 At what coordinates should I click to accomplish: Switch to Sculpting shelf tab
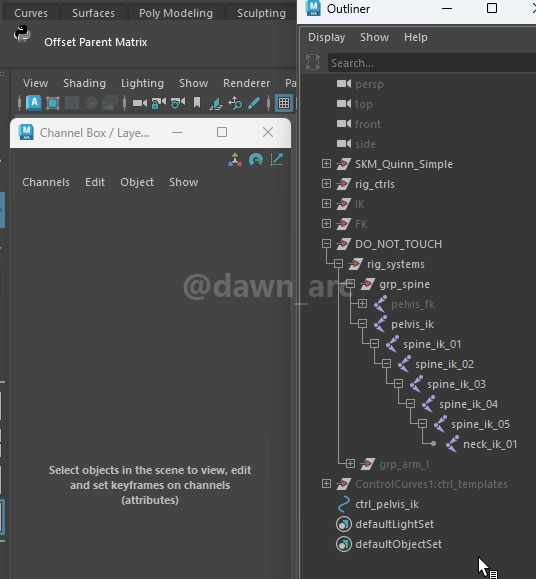[261, 13]
